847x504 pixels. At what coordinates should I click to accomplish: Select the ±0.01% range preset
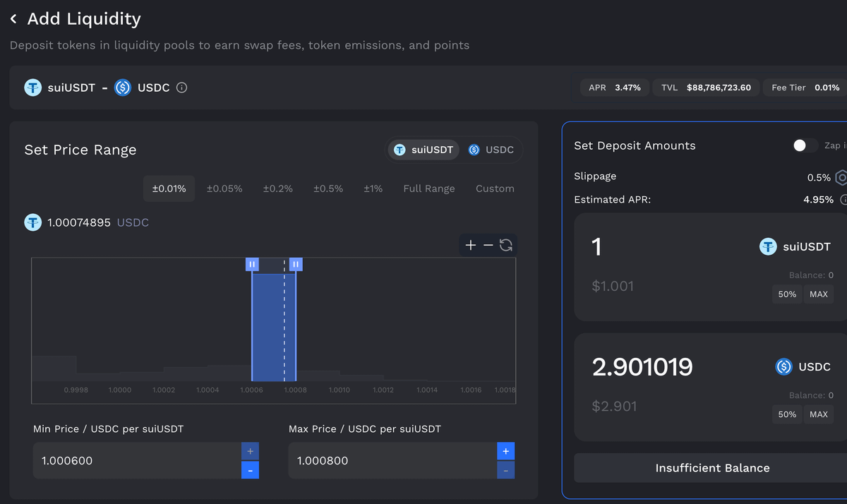[x=169, y=188]
